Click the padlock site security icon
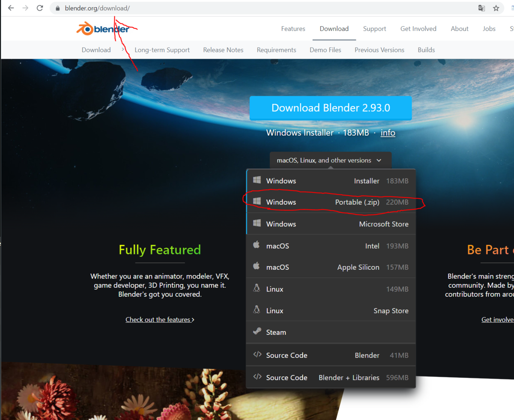This screenshot has height=420, width=514. pyautogui.click(x=58, y=8)
